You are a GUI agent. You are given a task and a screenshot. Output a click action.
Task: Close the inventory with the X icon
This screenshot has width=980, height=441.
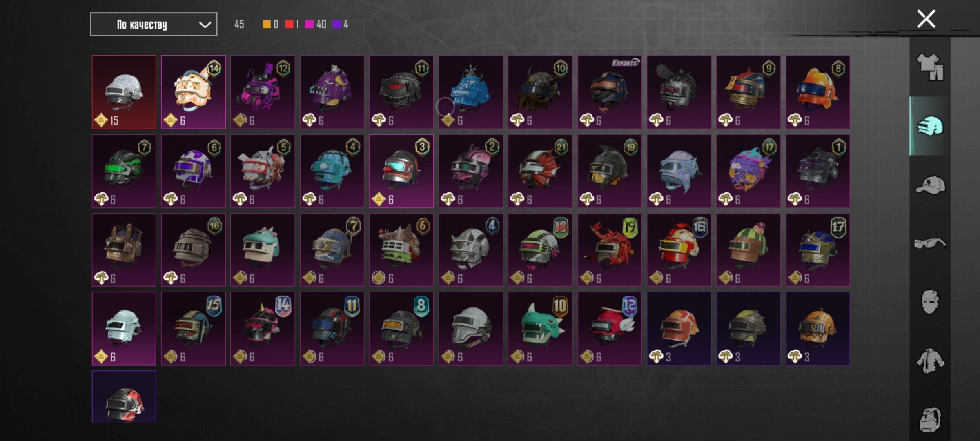point(926,19)
